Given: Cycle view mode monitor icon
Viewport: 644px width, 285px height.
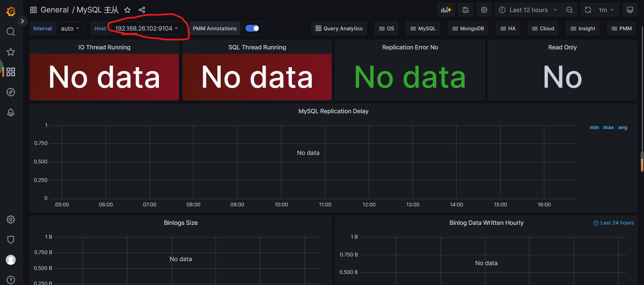Looking at the screenshot, I should coord(630,10).
